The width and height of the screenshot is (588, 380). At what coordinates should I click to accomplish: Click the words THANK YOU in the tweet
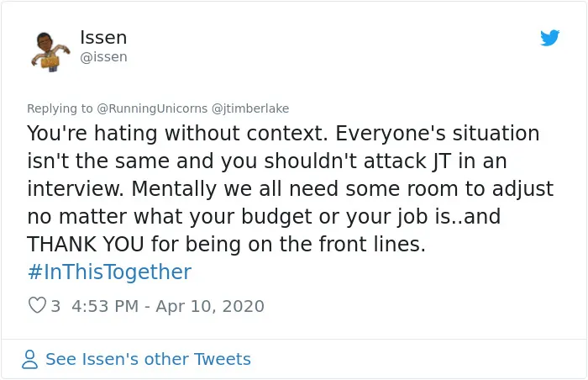pyautogui.click(x=86, y=244)
